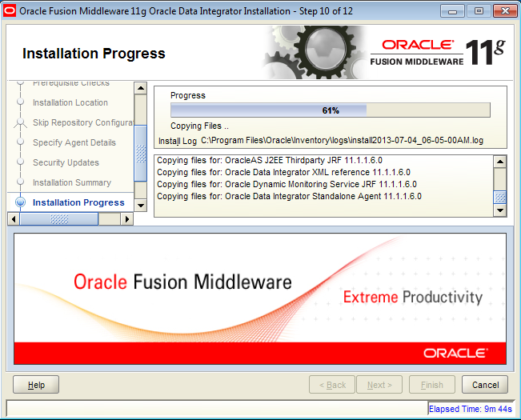
Task: Select the Oracle Dynamic Monitoring Service JRF line
Action: click(x=287, y=184)
